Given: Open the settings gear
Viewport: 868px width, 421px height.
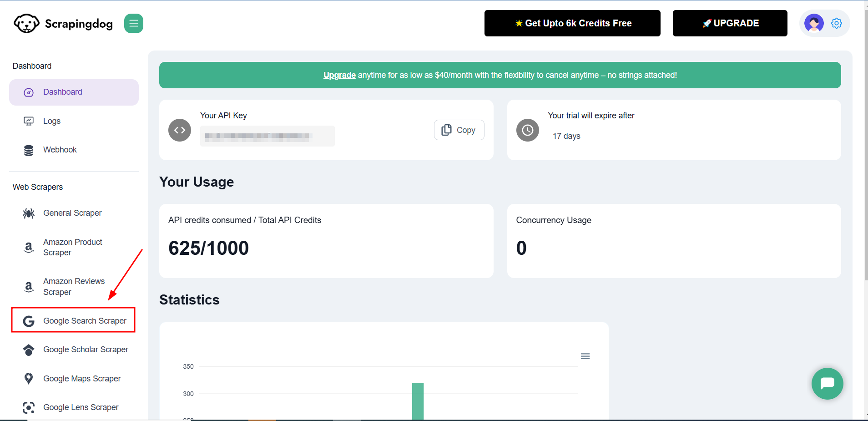Looking at the screenshot, I should coord(837,23).
